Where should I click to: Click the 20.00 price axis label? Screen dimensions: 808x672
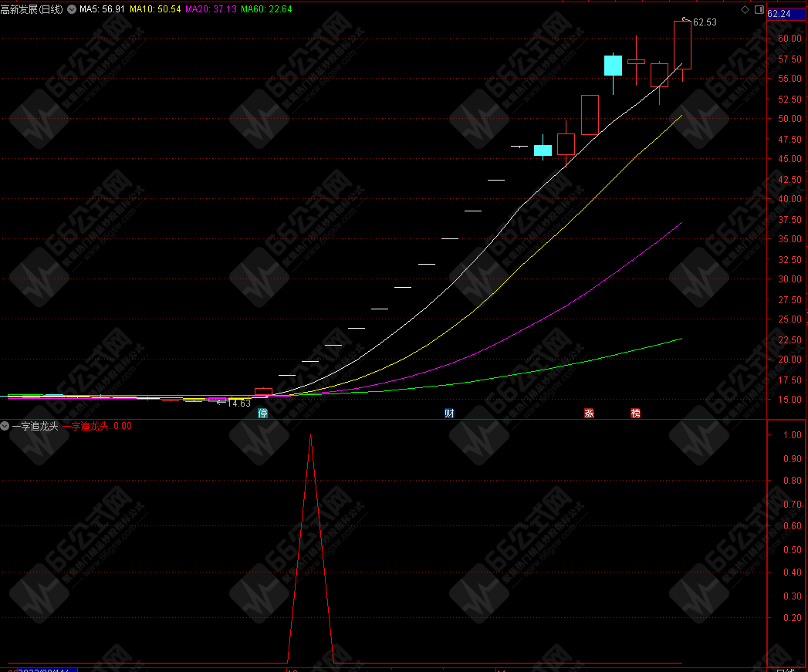coord(789,360)
